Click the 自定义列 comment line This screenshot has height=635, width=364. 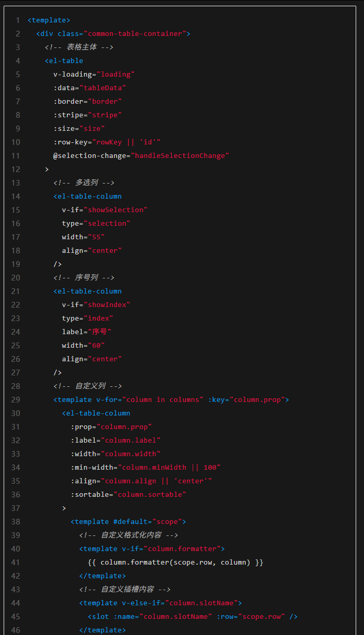pos(87,386)
